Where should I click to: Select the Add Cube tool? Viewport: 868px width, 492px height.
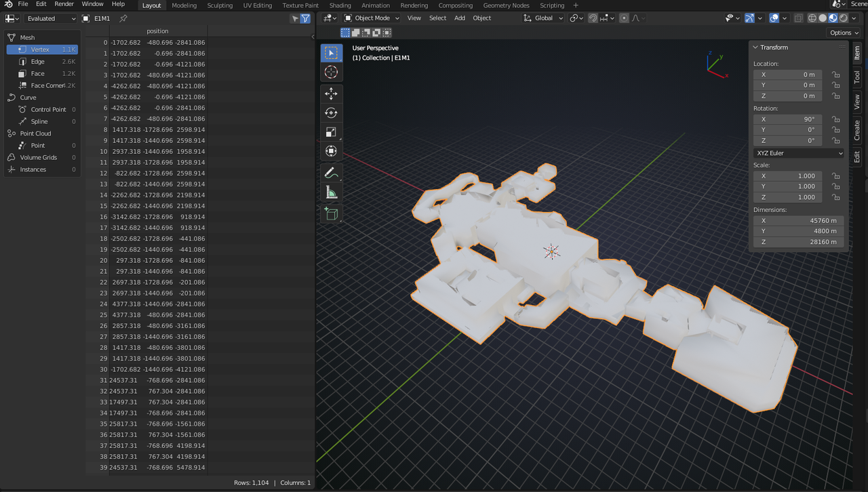(331, 214)
